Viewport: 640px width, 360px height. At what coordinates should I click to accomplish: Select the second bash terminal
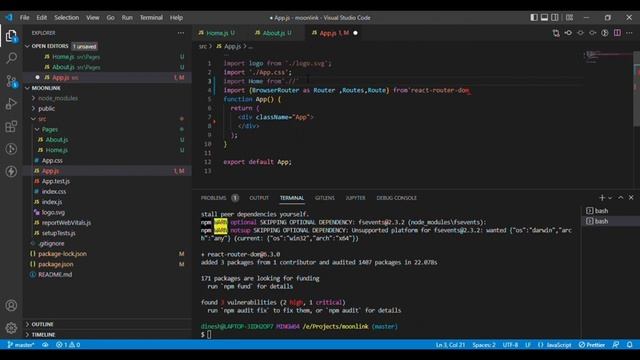click(610, 221)
